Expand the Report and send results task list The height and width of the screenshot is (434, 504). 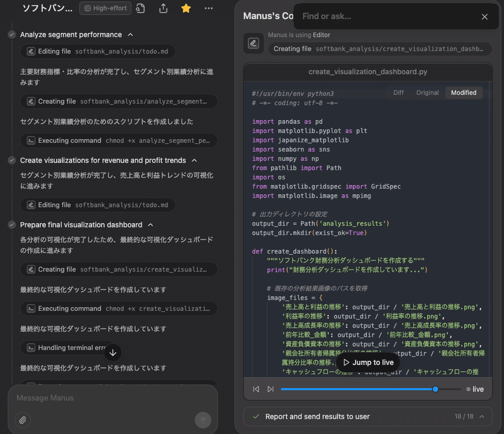pos(482,416)
